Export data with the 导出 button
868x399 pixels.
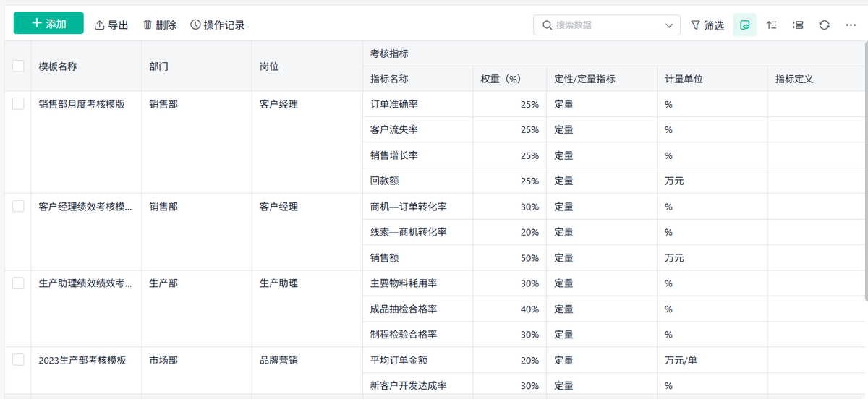[111, 25]
